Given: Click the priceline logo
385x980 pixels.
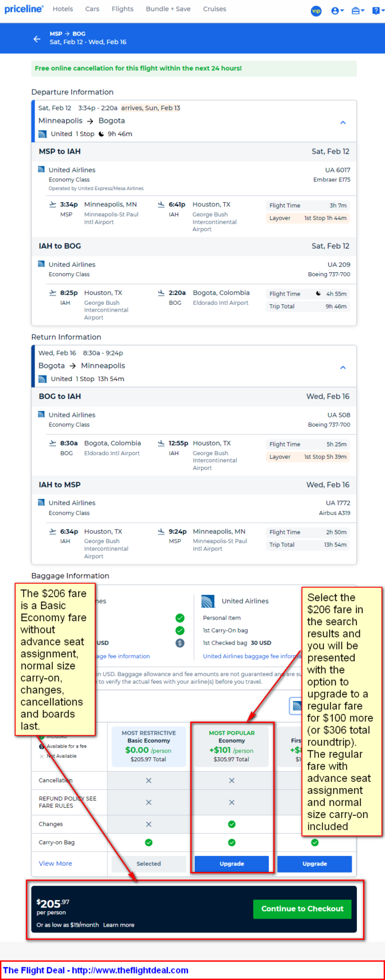Looking at the screenshot, I should point(24,9).
